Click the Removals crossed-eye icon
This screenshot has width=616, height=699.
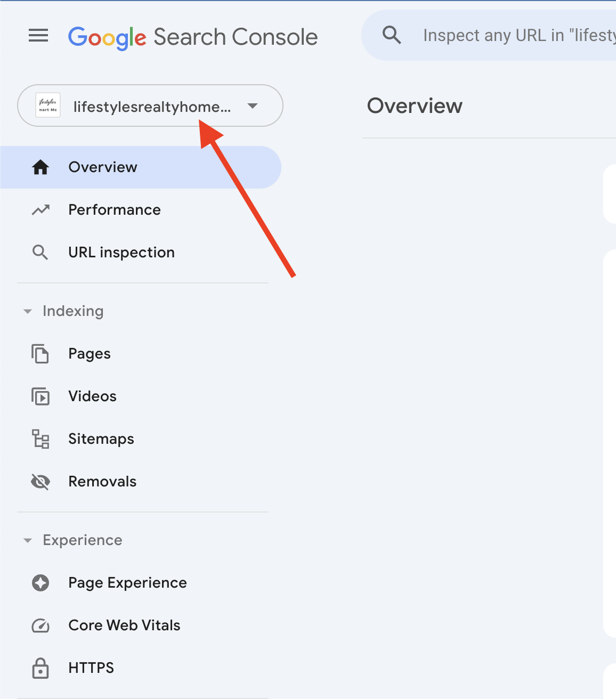(40, 482)
